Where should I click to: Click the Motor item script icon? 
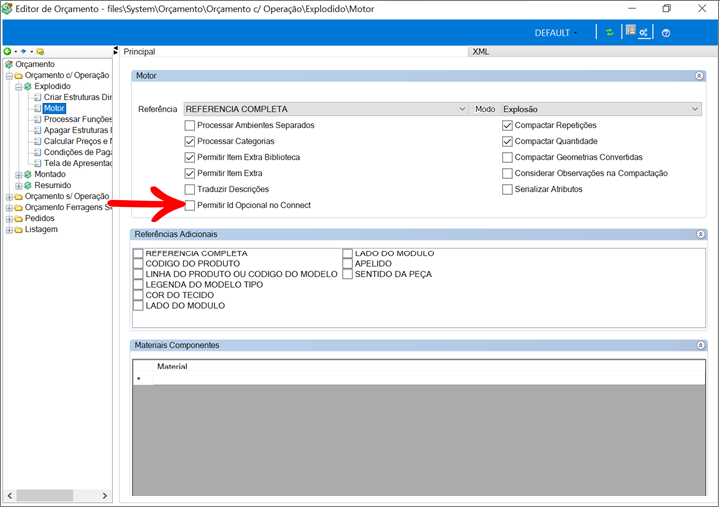(x=38, y=109)
